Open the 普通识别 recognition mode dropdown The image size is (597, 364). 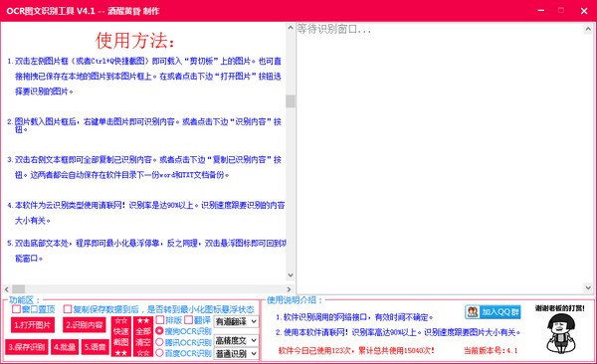(x=236, y=354)
